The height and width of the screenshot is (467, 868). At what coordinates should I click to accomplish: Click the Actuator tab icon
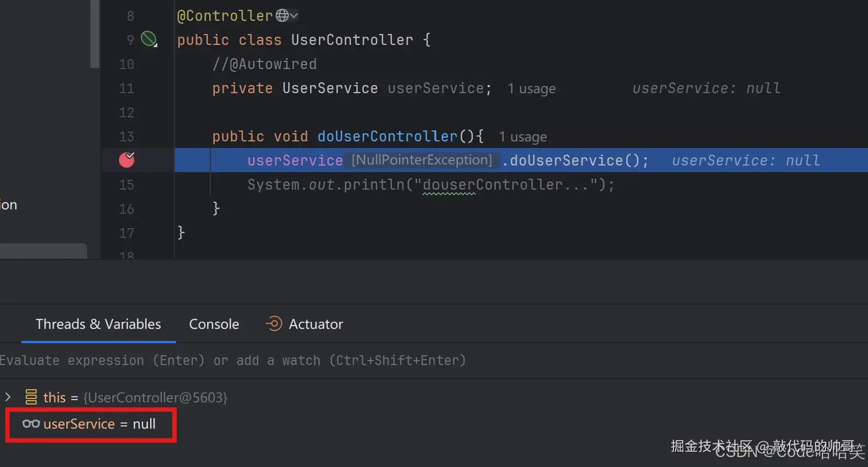click(274, 324)
